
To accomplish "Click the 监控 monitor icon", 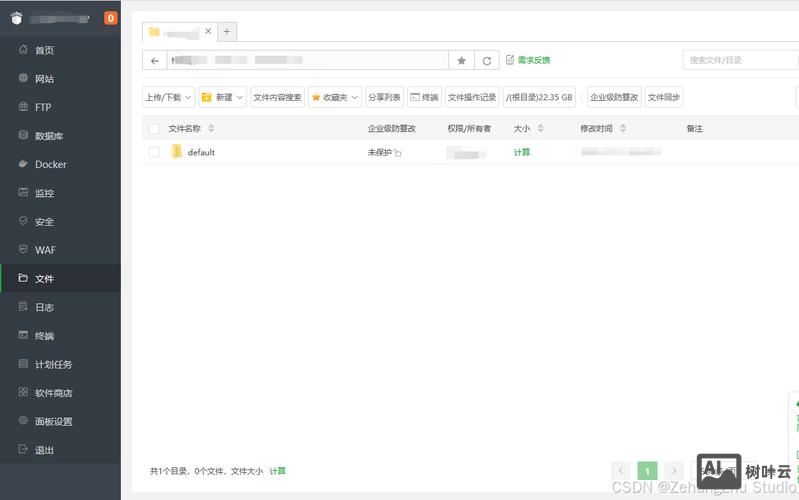I will [x=23, y=192].
